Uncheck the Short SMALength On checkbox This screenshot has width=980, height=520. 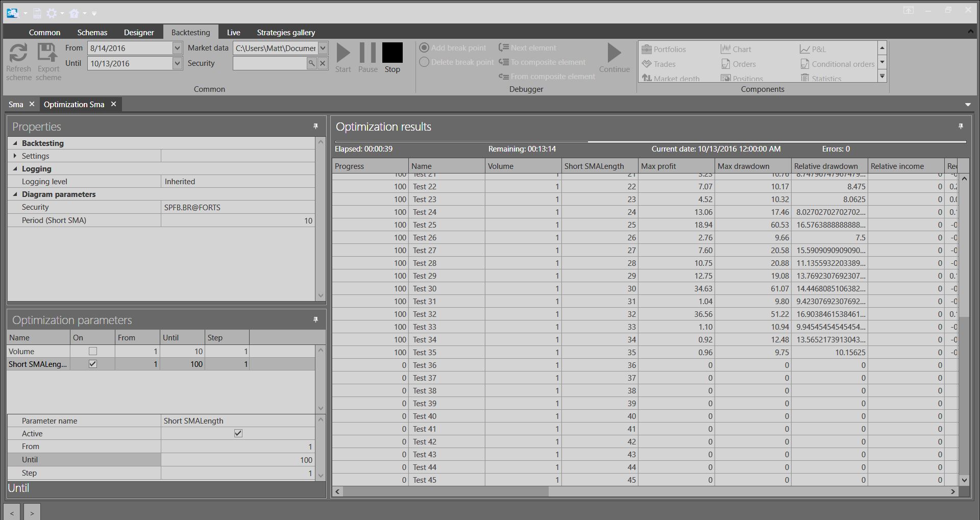[93, 364]
